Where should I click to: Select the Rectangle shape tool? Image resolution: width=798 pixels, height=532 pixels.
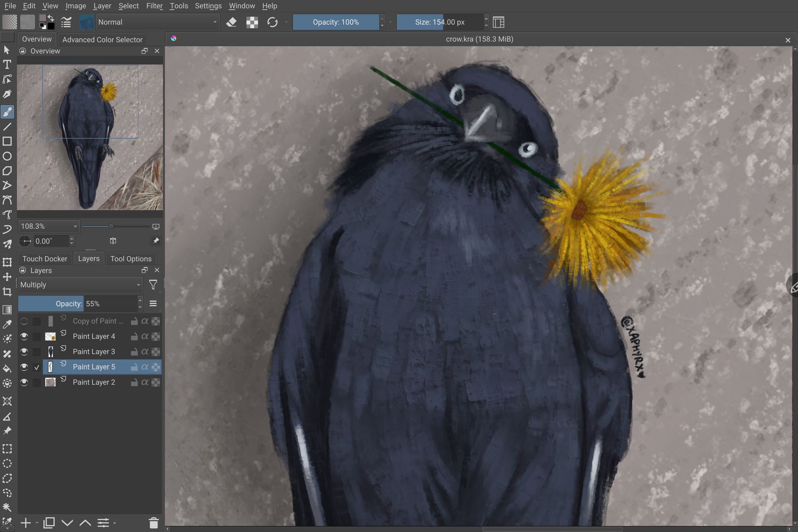click(7, 141)
